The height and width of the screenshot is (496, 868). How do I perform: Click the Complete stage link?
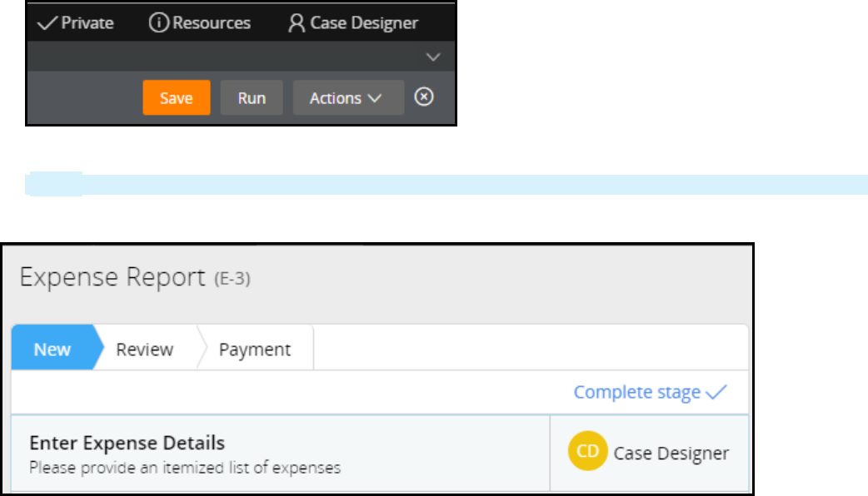650,392
